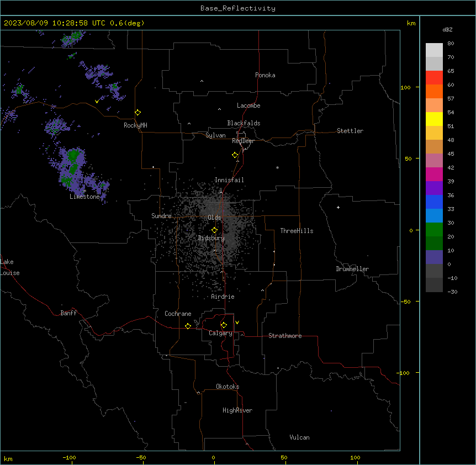
Task: Select the Strathmore label
Action: [285, 336]
